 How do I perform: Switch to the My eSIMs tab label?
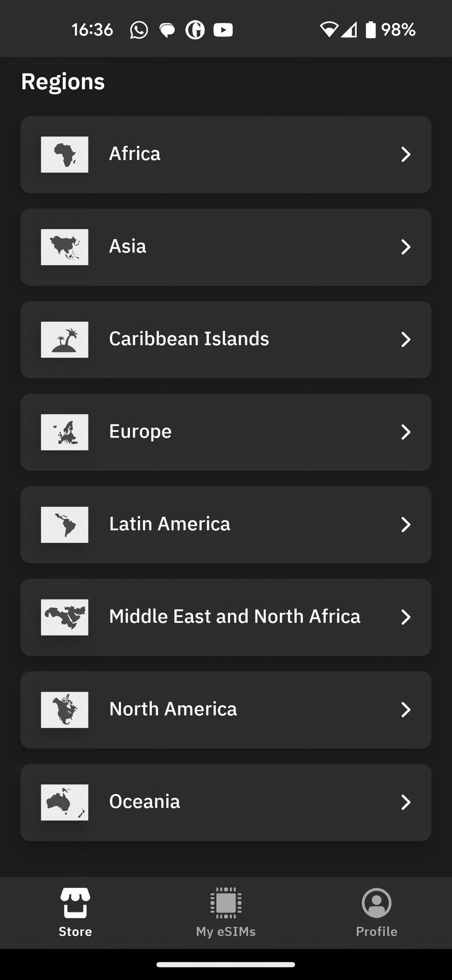226,931
